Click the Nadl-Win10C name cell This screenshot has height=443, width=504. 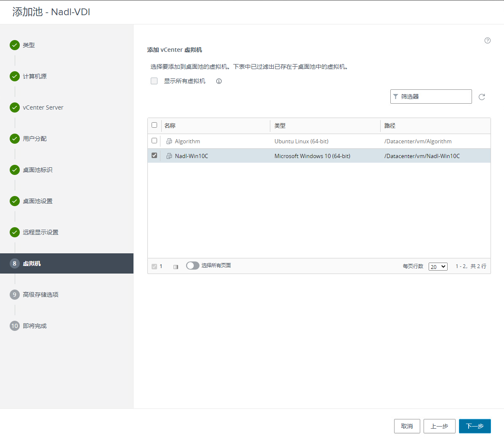point(192,156)
